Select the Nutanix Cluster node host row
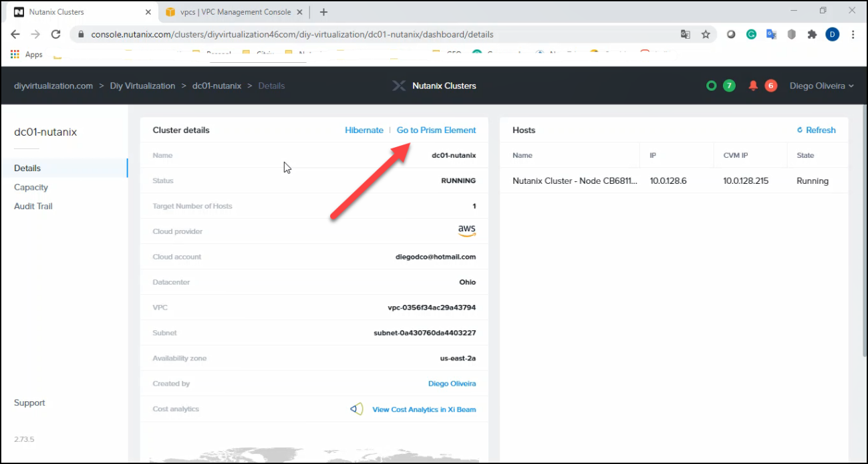Screen dimensions: 868x464 click(x=575, y=181)
